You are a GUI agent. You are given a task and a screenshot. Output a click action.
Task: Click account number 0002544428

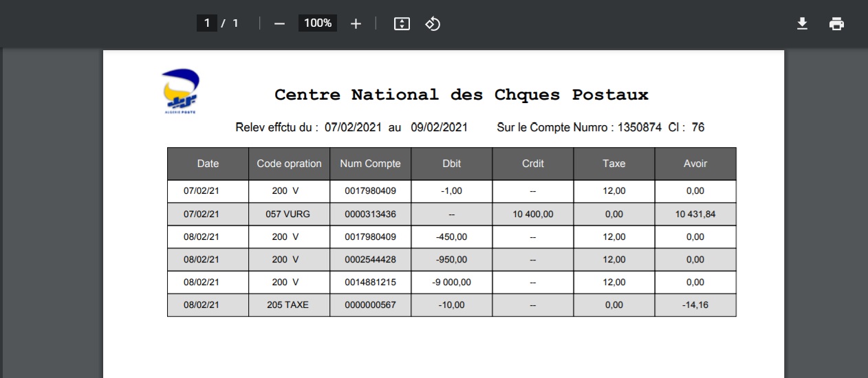click(x=370, y=260)
